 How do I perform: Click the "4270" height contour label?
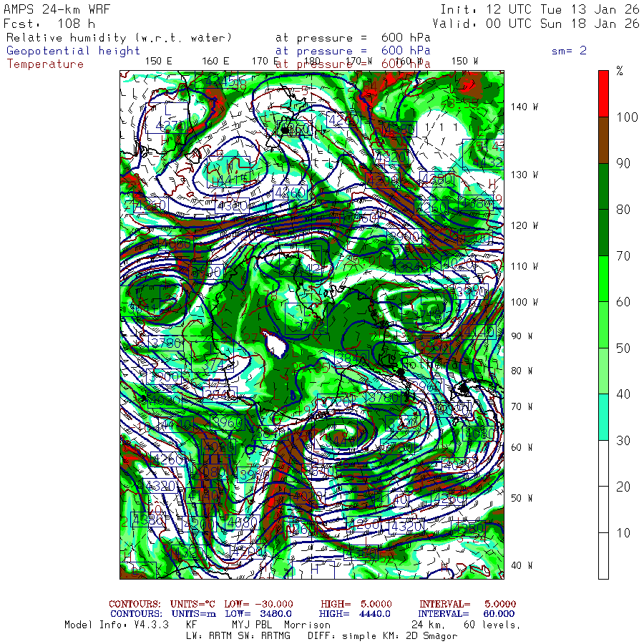coord(170,126)
